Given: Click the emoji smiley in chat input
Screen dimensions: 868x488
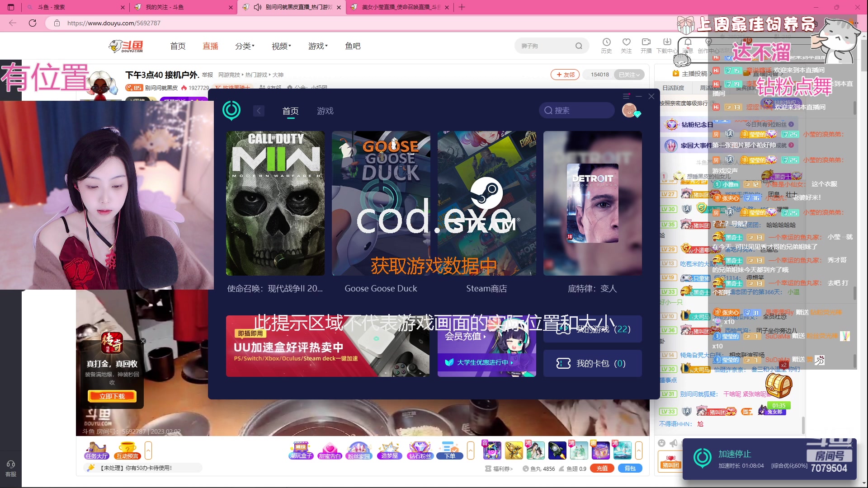Looking at the screenshot, I should pyautogui.click(x=662, y=443).
